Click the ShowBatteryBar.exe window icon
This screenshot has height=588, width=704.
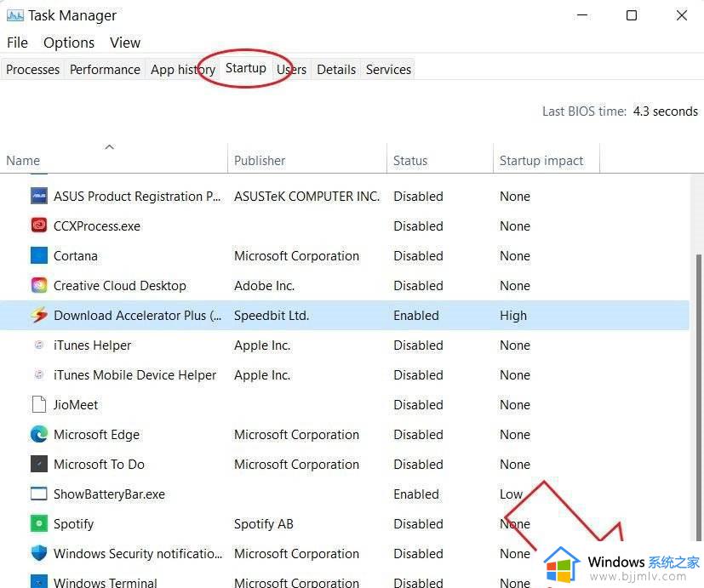point(39,494)
